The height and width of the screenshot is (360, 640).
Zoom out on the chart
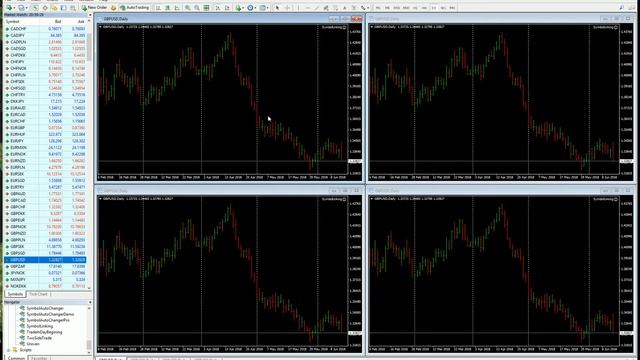(x=197, y=8)
